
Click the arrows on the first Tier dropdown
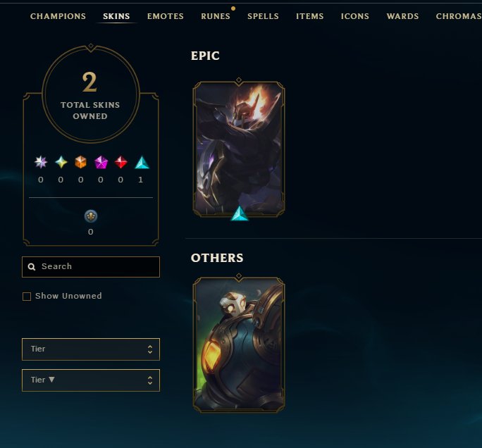pos(150,349)
